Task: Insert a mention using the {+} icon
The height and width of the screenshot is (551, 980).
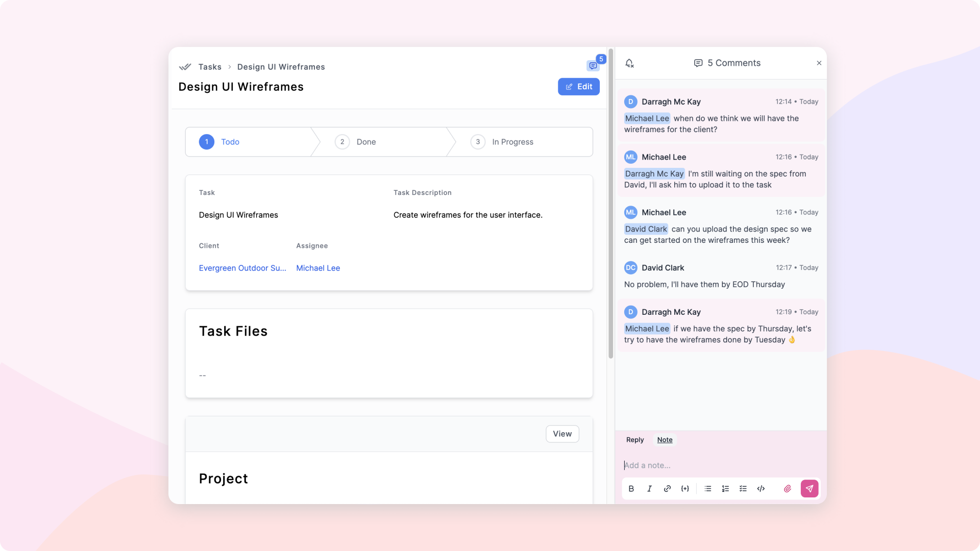Action: tap(685, 488)
